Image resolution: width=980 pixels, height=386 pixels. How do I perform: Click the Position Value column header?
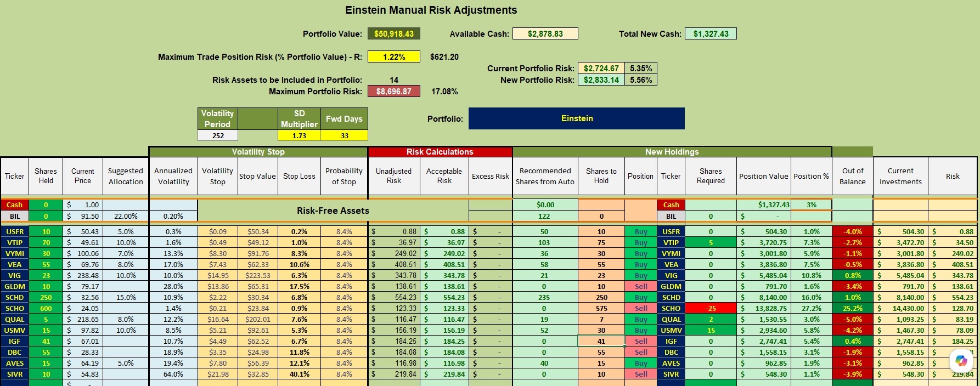pyautogui.click(x=763, y=176)
